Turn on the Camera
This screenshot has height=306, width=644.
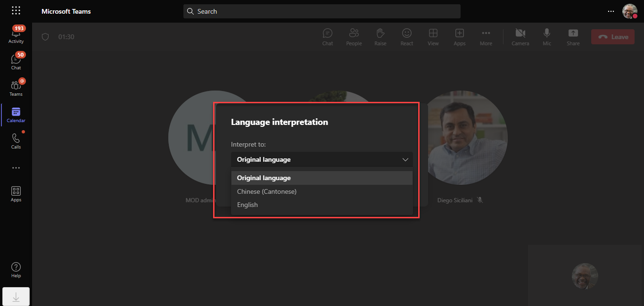520,36
